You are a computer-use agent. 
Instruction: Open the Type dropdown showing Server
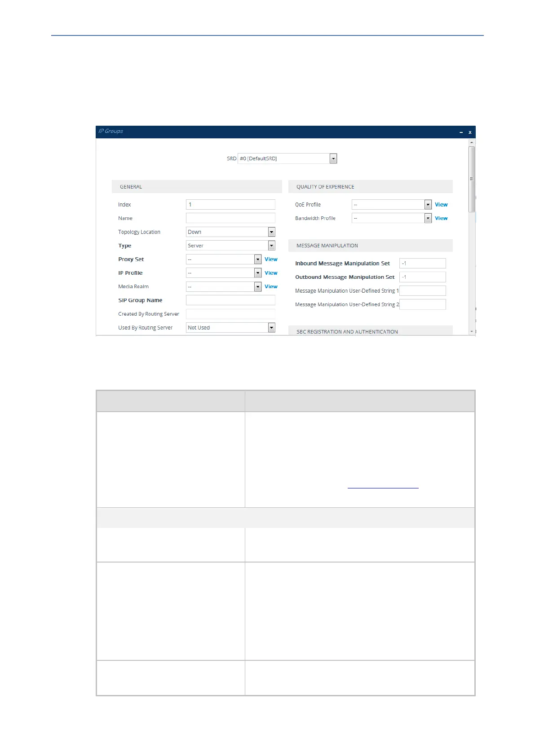click(x=230, y=246)
